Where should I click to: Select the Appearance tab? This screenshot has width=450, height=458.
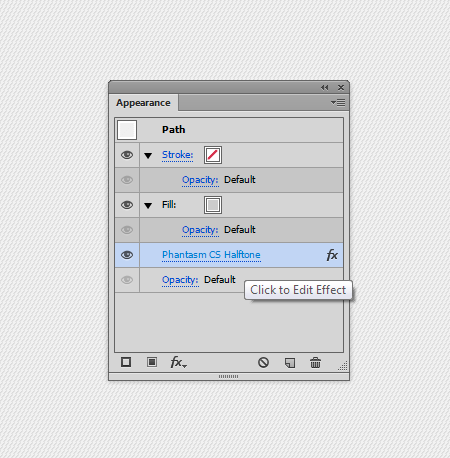click(143, 103)
